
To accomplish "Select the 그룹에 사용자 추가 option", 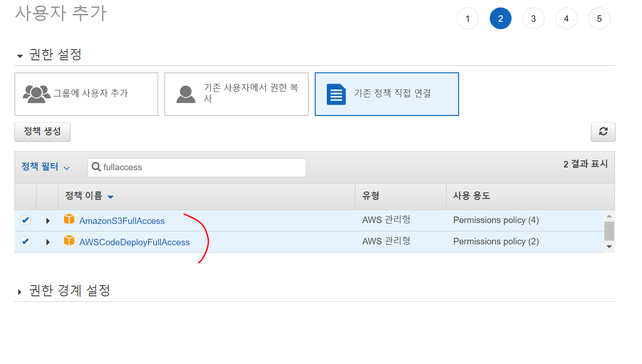I will (x=86, y=94).
